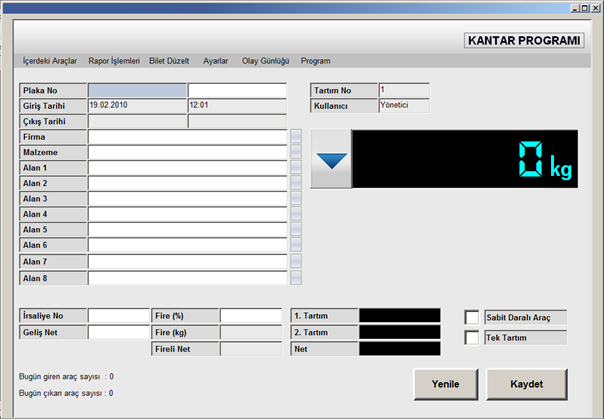The width and height of the screenshot is (604, 419).
Task: Click the Kullanıcı value Yönetici
Action: [404, 106]
